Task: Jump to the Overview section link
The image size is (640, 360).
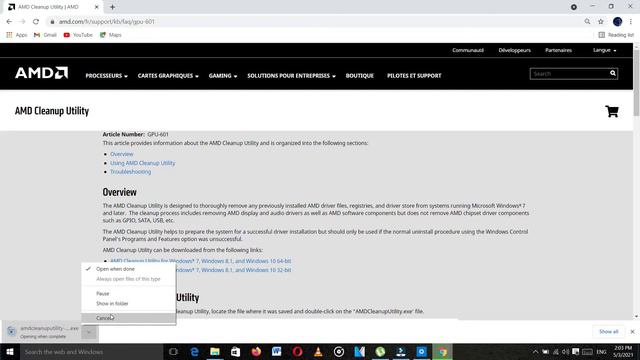Action: [122, 154]
